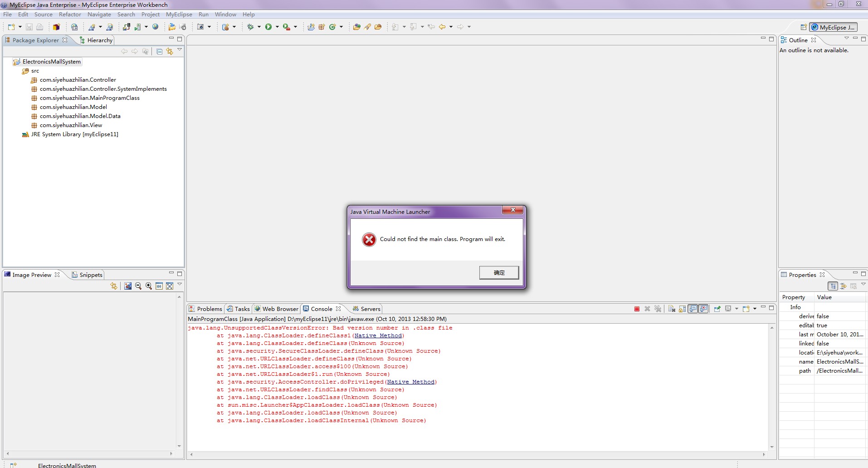Click the zoom out icon in Image Preview
The width and height of the screenshot is (868, 468).
[x=138, y=286]
